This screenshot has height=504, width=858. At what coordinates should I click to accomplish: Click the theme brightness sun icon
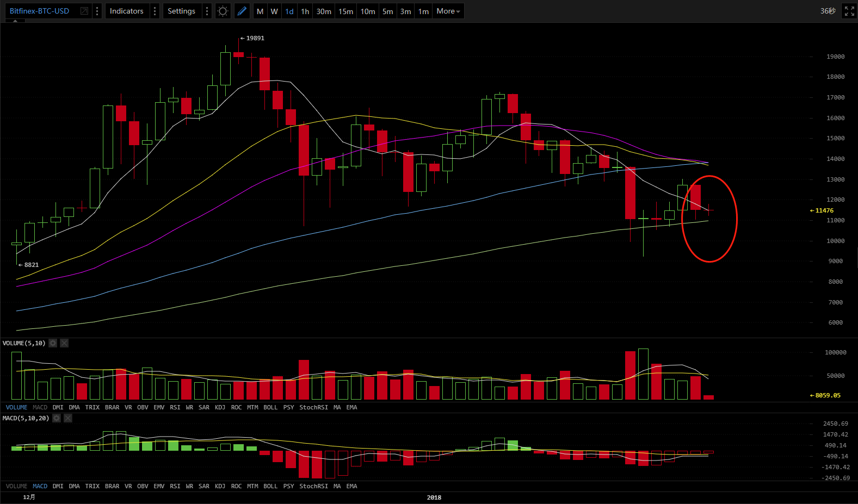[223, 11]
